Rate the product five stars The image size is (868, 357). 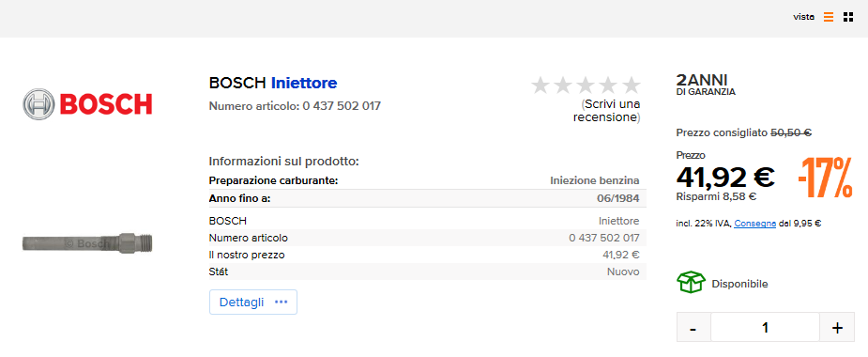[631, 85]
